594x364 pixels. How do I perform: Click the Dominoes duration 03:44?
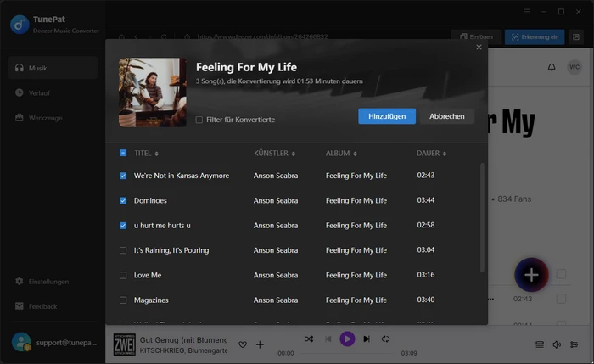coord(426,200)
